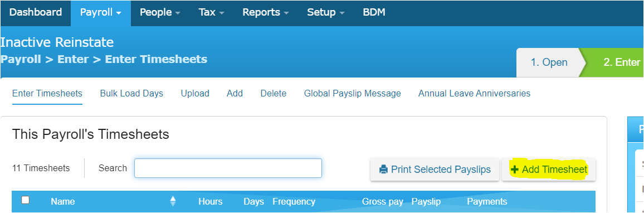Click the Hours column header
The image size is (644, 213).
pos(210,201)
